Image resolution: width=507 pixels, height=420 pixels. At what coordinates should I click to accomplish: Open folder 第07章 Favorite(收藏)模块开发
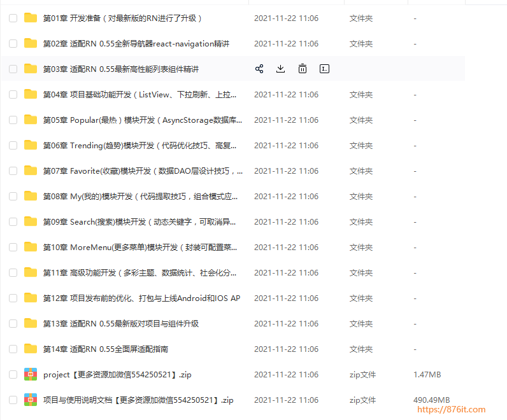pos(143,171)
